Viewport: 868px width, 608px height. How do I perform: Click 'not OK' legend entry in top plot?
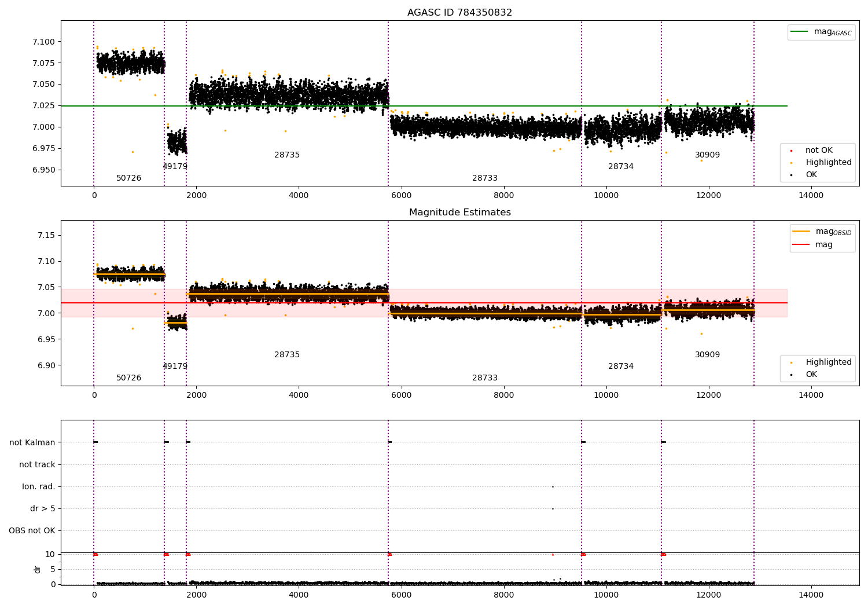818,151
